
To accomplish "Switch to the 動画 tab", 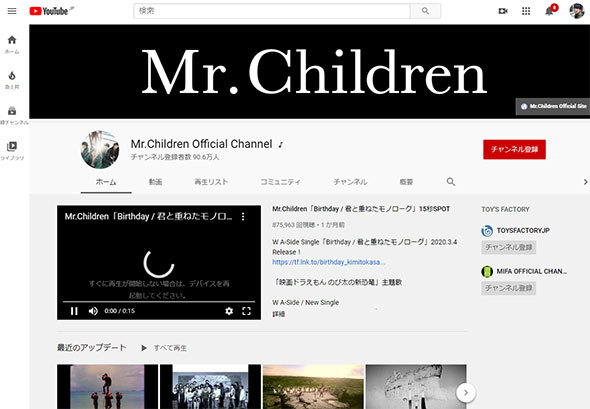I will click(x=155, y=182).
